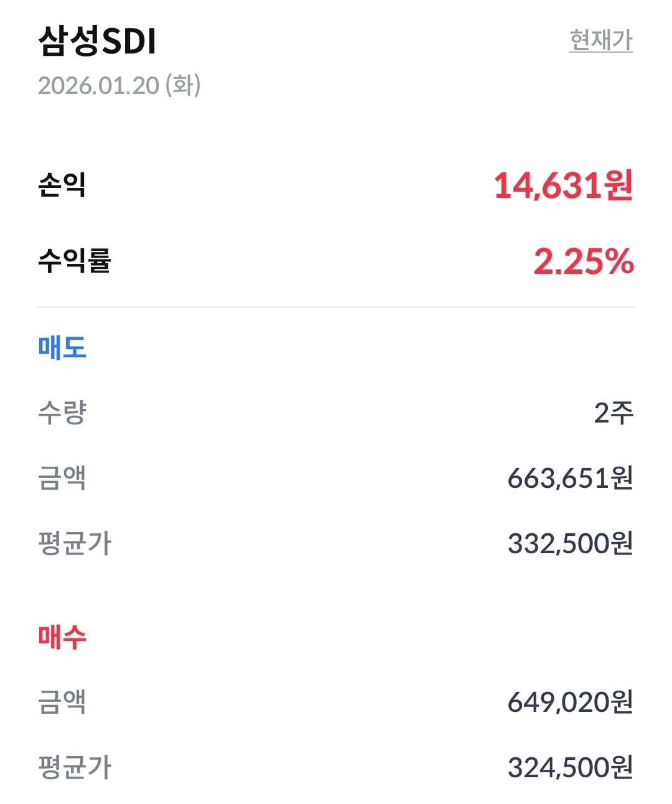Select the red 매수 section header
The image size is (672, 804).
point(62,637)
